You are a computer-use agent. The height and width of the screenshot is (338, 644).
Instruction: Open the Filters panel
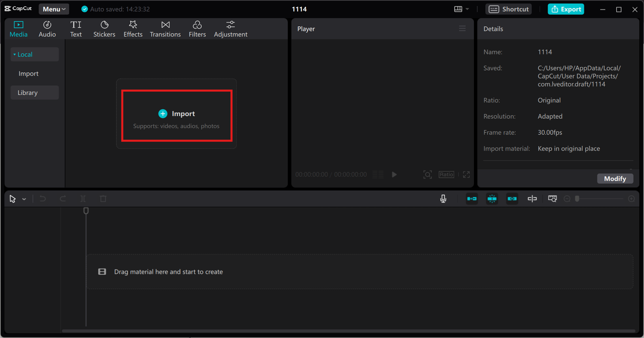pos(197,29)
